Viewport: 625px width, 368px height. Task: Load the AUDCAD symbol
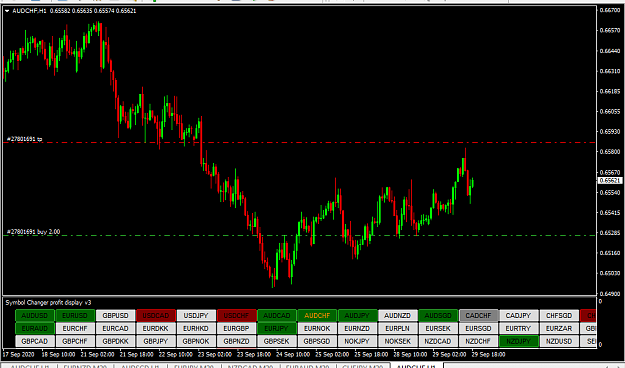[x=277, y=315]
